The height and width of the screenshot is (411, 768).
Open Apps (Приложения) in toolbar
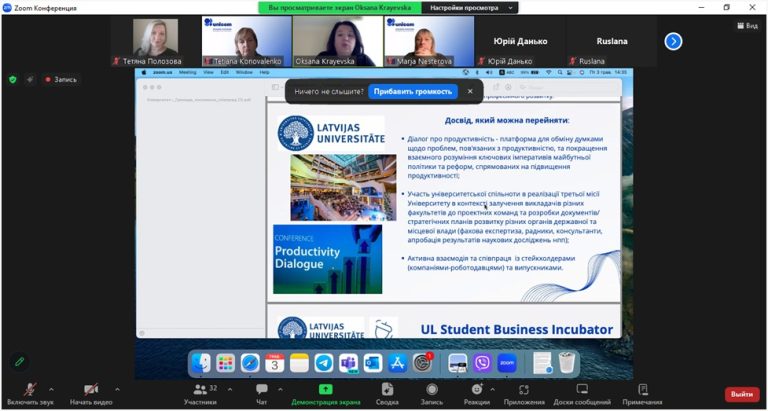coord(524,389)
